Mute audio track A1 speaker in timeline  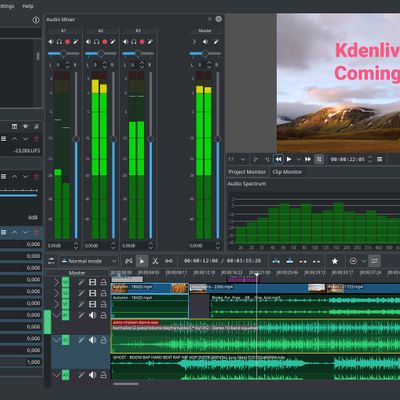click(x=93, y=315)
